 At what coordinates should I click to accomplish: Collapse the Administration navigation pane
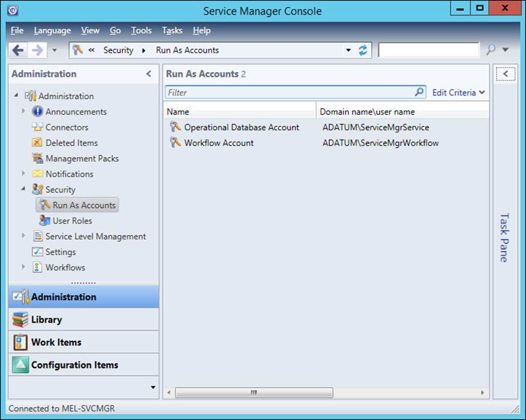[x=149, y=74]
